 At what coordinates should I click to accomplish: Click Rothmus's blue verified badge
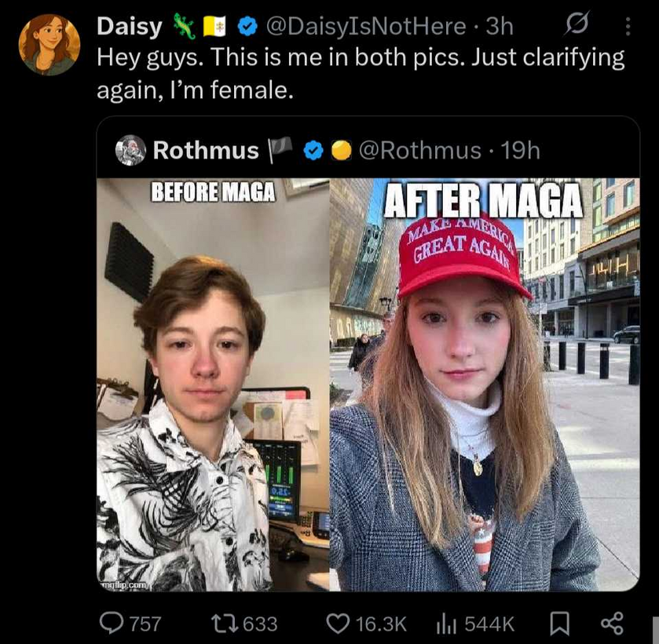click(313, 151)
